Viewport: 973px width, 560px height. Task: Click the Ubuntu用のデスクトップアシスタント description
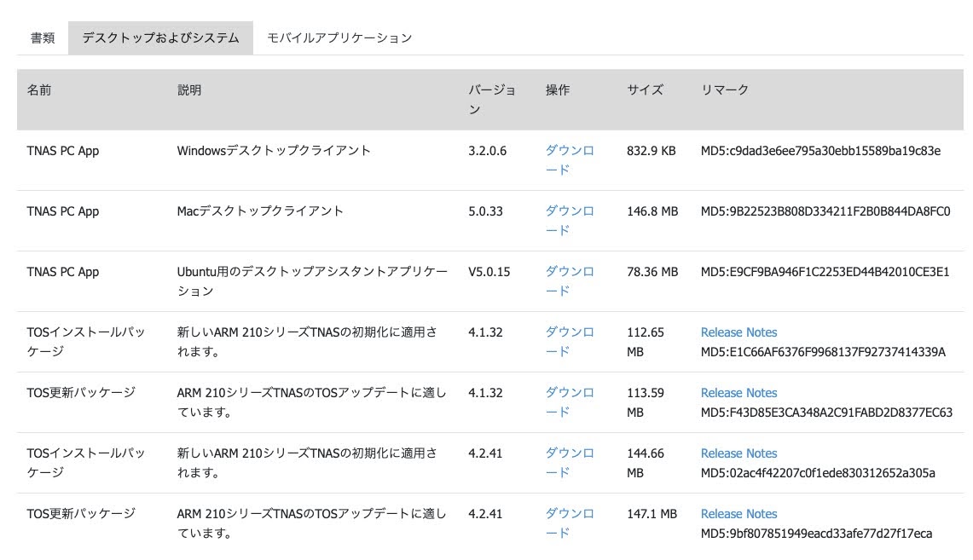312,281
